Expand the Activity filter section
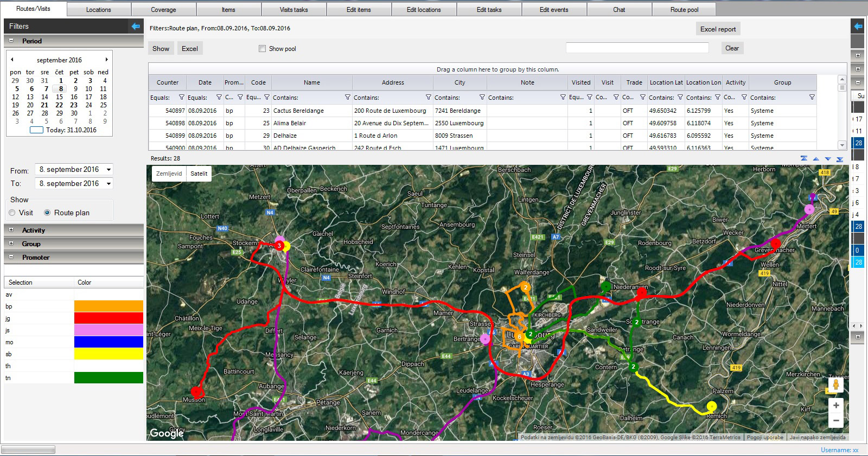This screenshot has height=456, width=868. pyautogui.click(x=11, y=230)
